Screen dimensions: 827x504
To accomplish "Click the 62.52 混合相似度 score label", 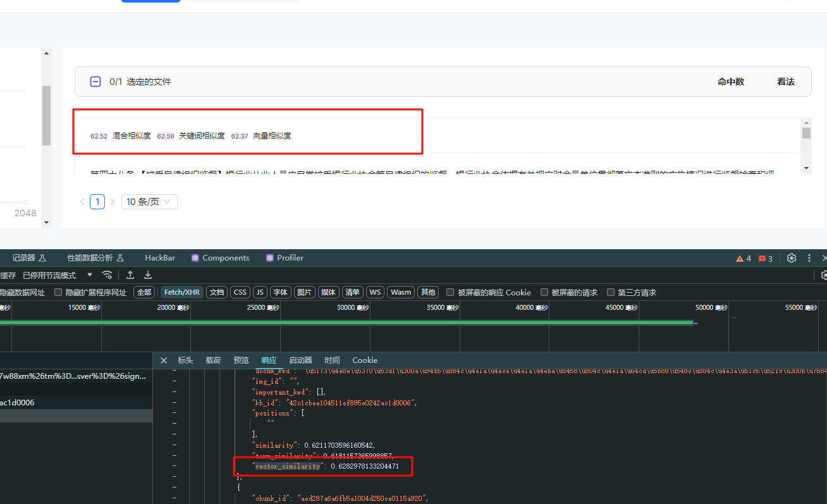I will (x=120, y=136).
